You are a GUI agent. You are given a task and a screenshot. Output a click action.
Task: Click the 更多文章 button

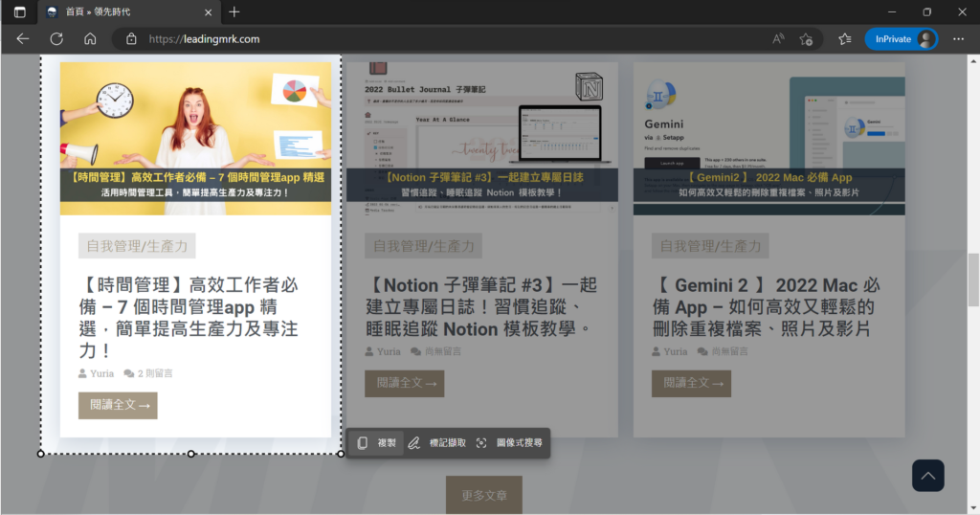(483, 496)
